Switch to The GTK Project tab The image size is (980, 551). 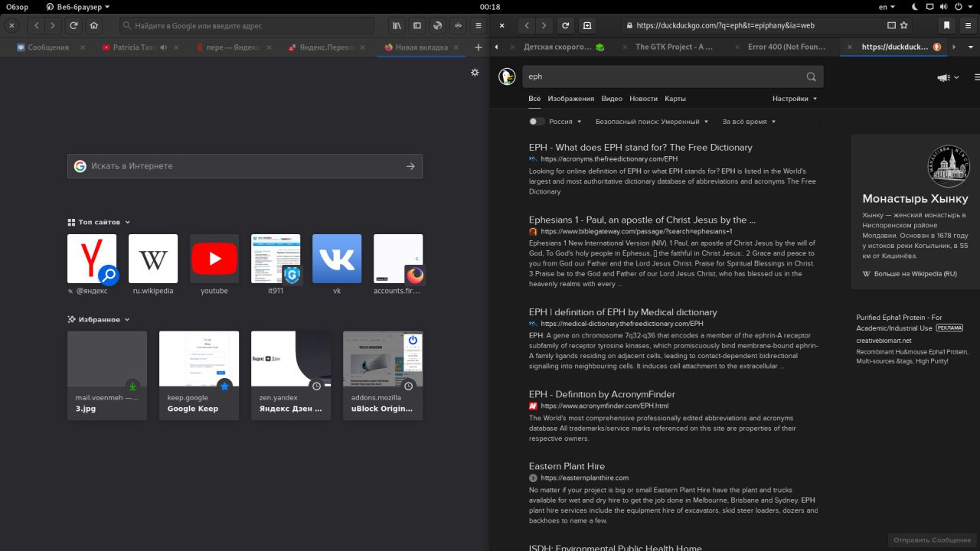tap(674, 47)
